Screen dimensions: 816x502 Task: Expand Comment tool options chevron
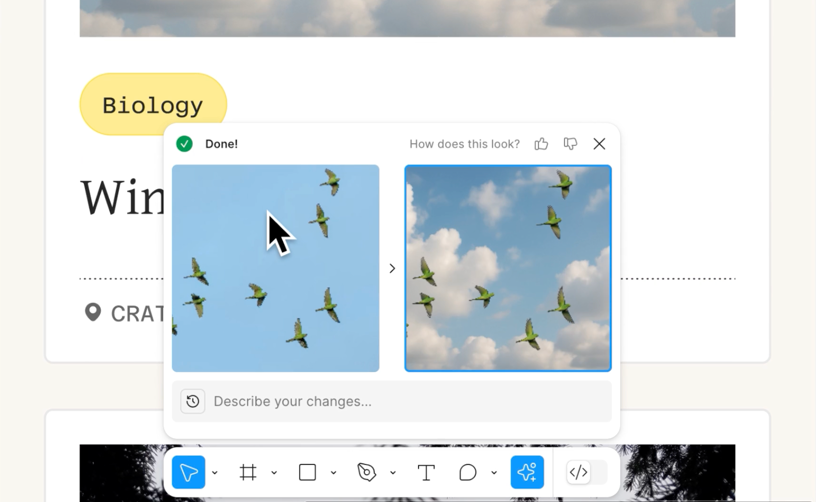[494, 473]
